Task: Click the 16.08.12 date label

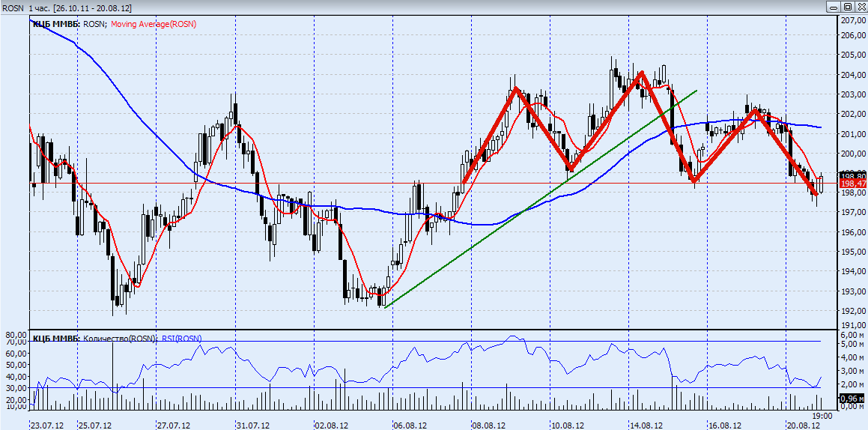Action: pyautogui.click(x=725, y=425)
